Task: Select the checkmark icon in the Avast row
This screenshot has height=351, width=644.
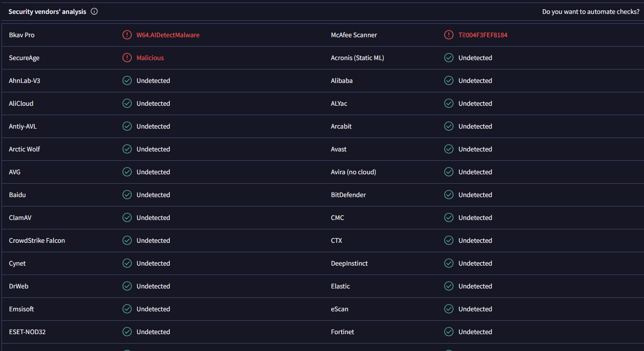Action: click(x=449, y=149)
